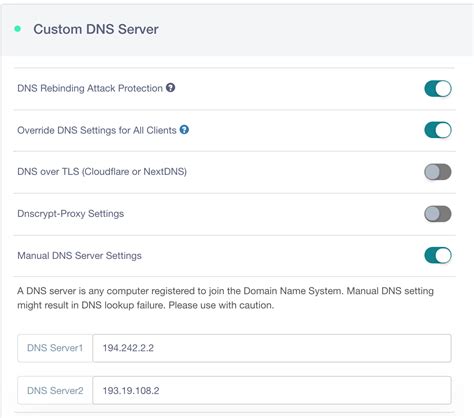The width and height of the screenshot is (474, 418).
Task: Enable DNS over TLS toggle
Action: coord(438,172)
